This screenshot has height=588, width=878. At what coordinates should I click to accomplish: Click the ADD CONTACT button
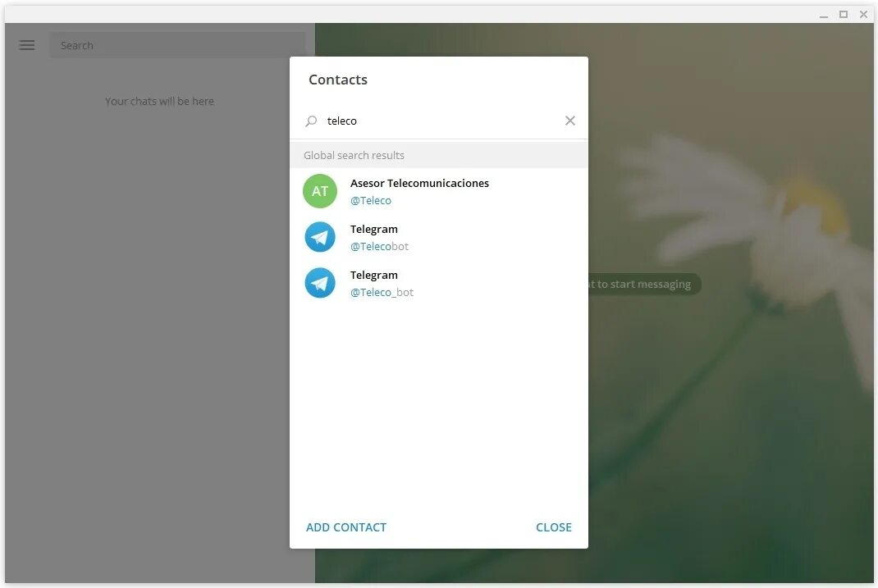346,527
